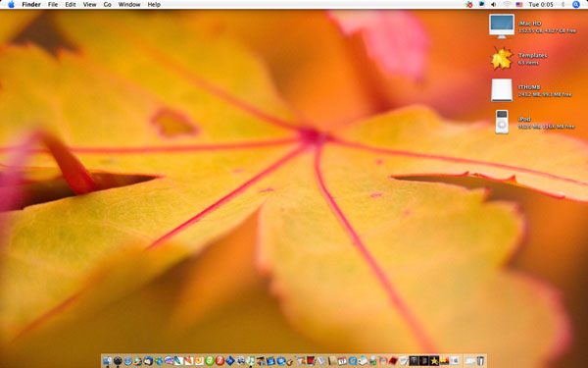The width and height of the screenshot is (588, 368).
Task: Open the iMac HD drive icon
Action: (x=502, y=26)
